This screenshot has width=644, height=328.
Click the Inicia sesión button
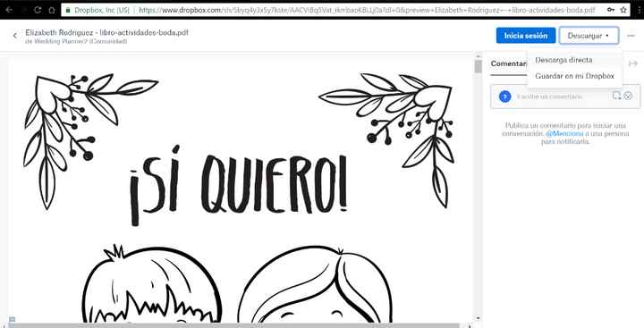pos(526,36)
